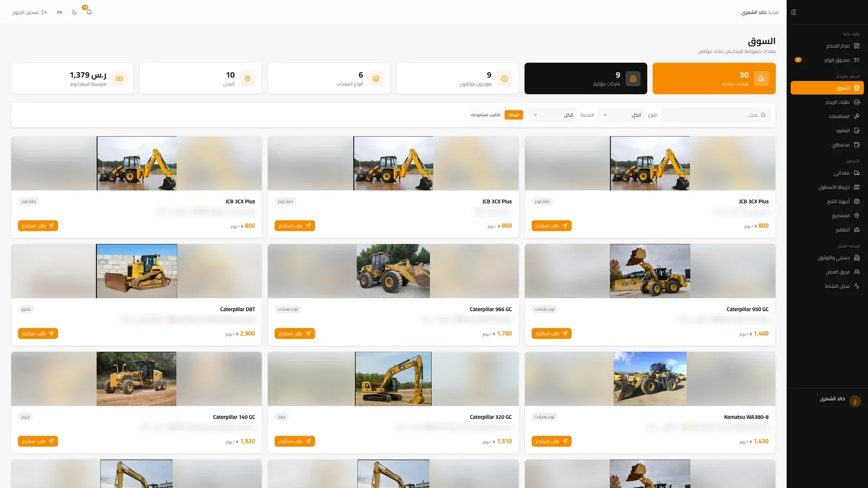The image size is (868, 488).
Task: Switch language to EN
Action: [60, 12]
